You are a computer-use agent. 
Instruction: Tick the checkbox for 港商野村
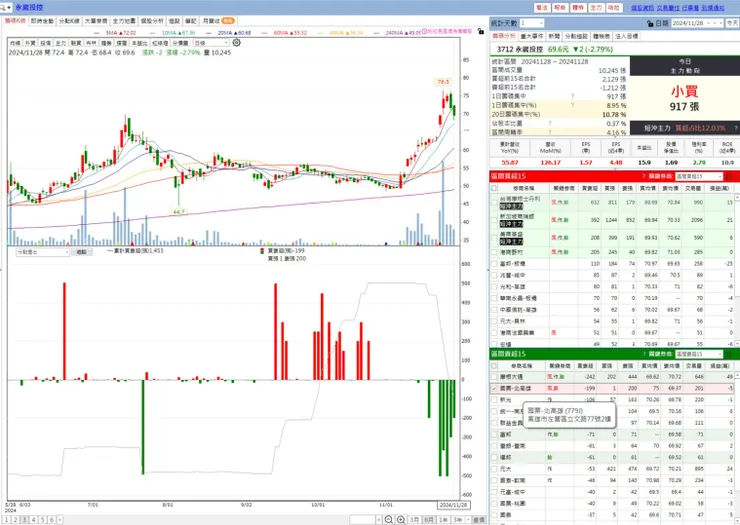tap(494, 252)
